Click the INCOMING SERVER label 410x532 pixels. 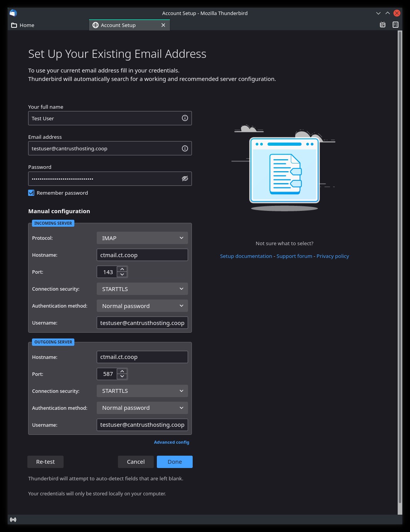click(x=53, y=223)
